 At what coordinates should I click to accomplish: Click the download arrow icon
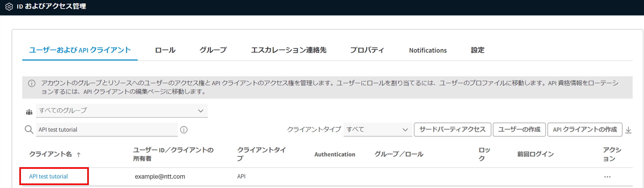tap(628, 130)
